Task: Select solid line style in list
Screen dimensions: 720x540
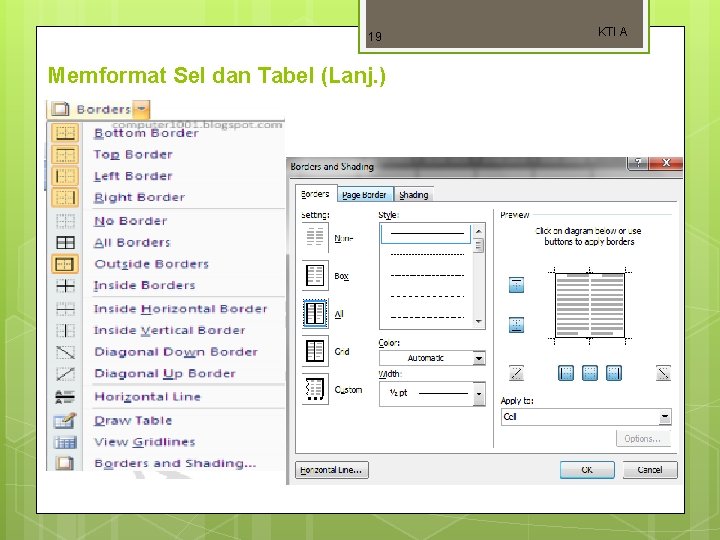Action: [x=426, y=233]
